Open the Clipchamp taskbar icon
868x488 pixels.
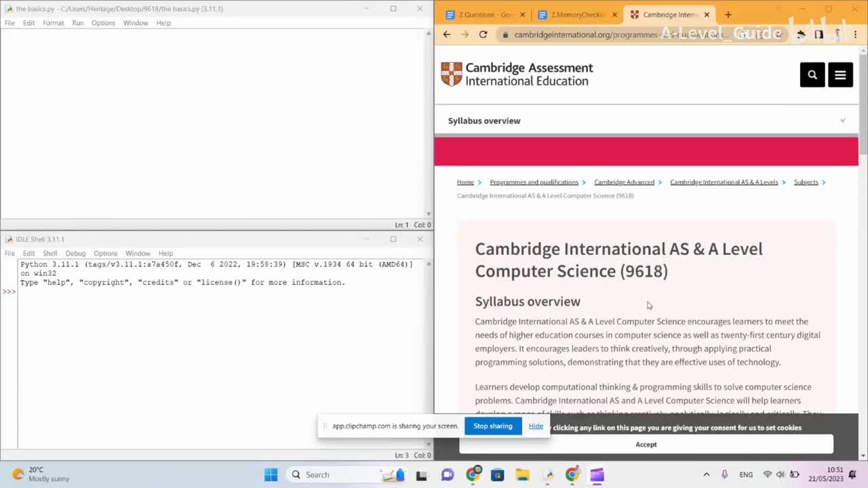pos(597,474)
